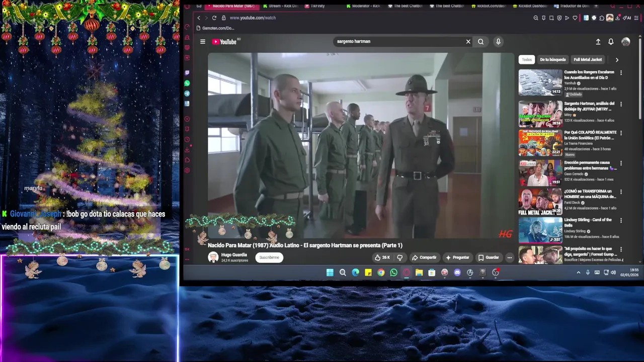Go back in the browser
The image size is (644, 362).
coord(199,18)
